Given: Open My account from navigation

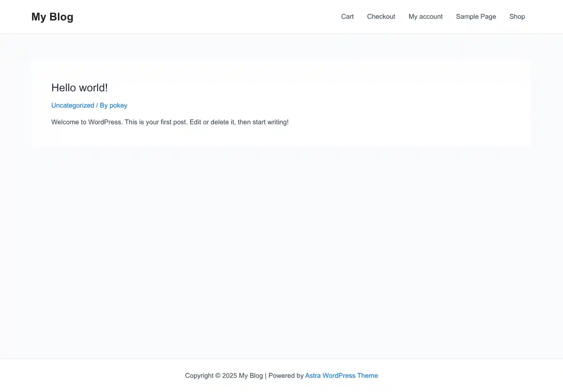Looking at the screenshot, I should point(425,17).
